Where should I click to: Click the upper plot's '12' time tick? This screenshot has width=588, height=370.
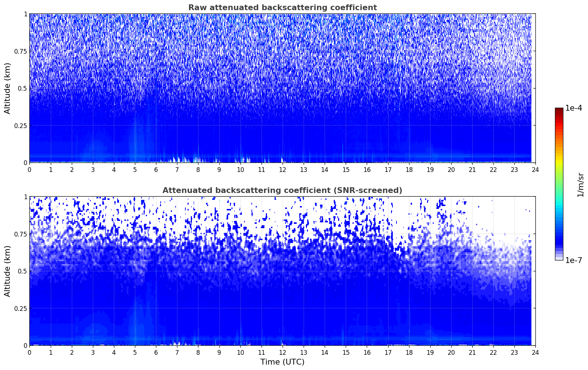(282, 169)
